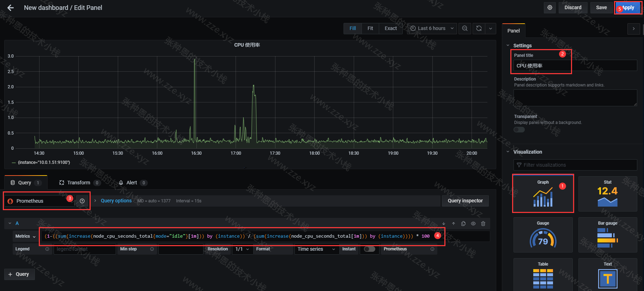Image resolution: width=644 pixels, height=291 pixels.
Task: Toggle query A visibility eye icon
Action: point(473,224)
